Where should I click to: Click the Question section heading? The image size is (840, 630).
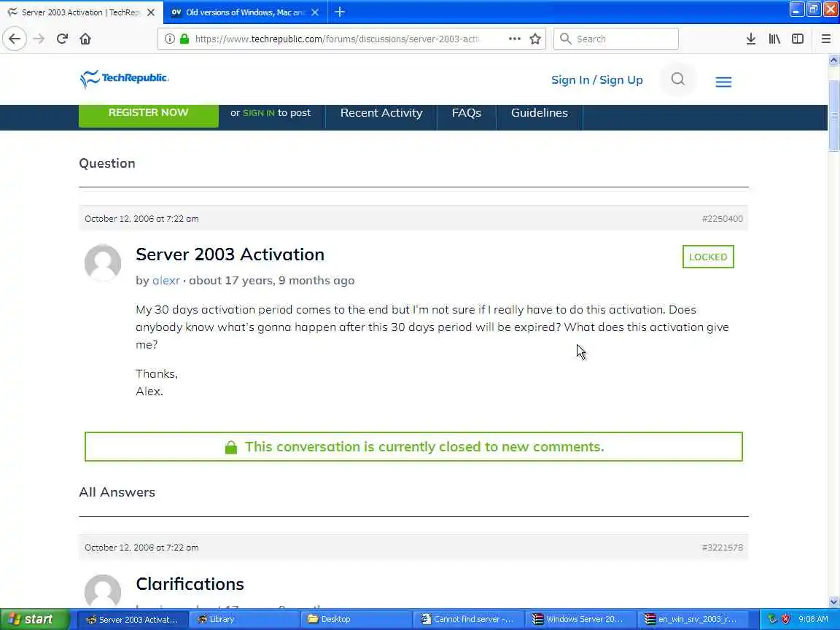tap(107, 163)
